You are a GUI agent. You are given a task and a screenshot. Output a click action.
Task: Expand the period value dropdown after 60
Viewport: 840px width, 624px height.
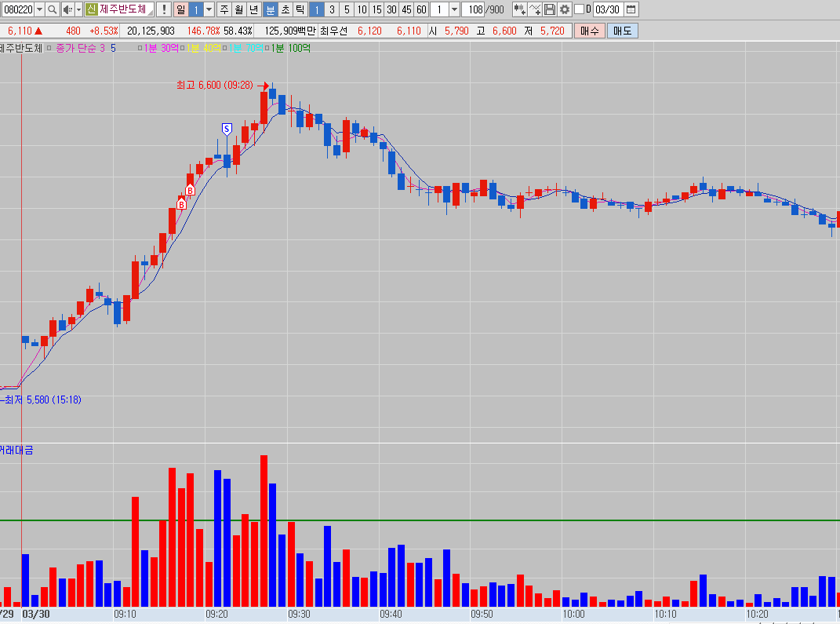point(454,9)
